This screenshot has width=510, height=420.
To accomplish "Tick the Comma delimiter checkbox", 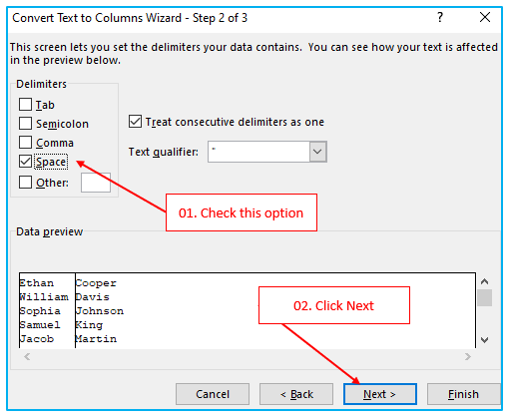I will 25,143.
